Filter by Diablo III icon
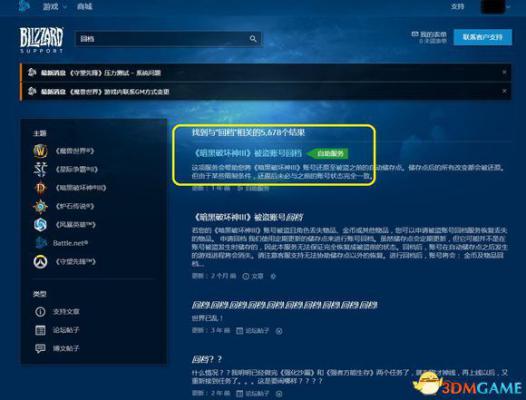Image resolution: width=526 pixels, height=400 pixels. (x=40, y=188)
